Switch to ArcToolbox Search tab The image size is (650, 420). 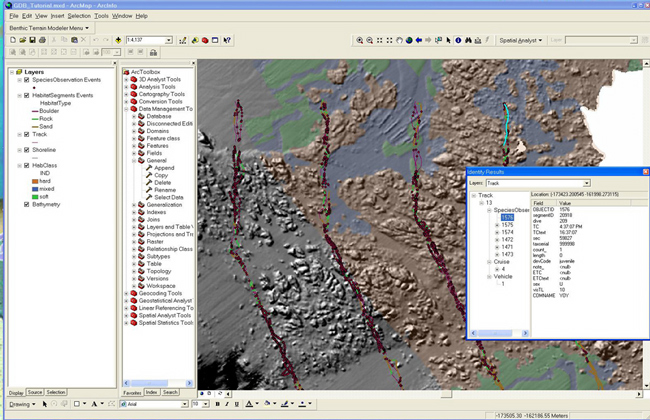(170, 392)
